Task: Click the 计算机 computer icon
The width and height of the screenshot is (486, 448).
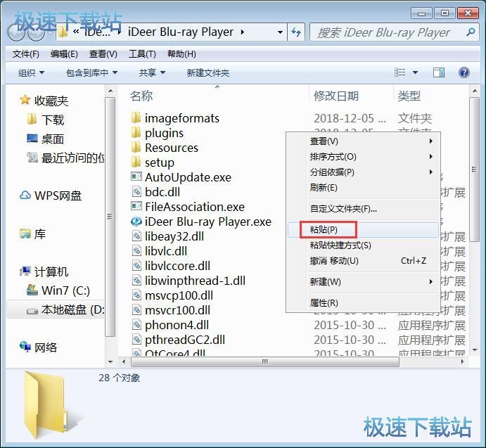Action: [25, 271]
